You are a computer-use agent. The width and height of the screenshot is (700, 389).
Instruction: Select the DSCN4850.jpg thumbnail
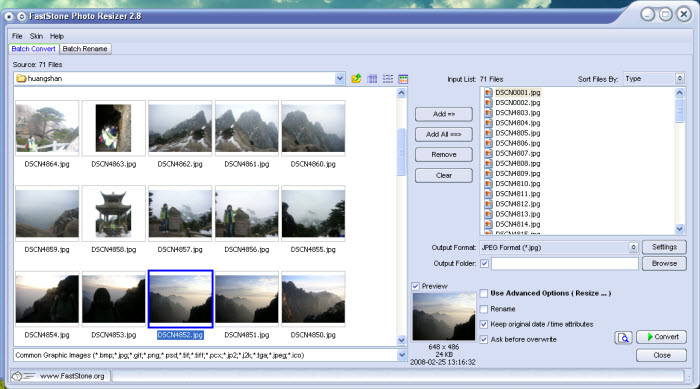click(x=313, y=299)
